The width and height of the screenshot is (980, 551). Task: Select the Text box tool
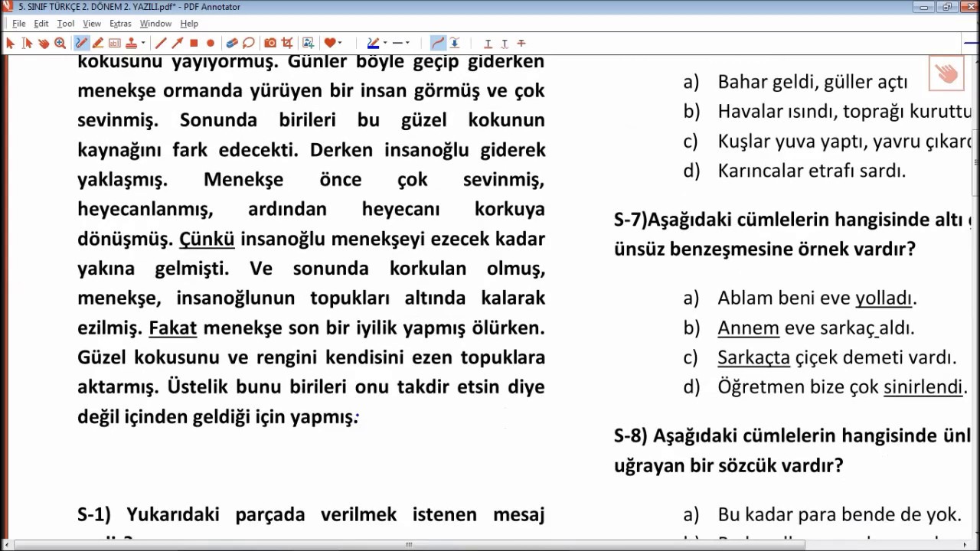[x=114, y=44]
